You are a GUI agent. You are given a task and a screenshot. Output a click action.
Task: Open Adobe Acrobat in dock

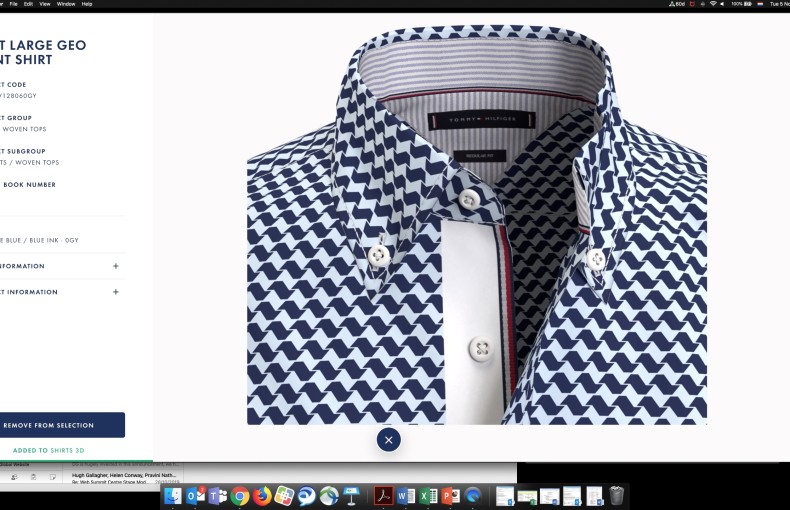point(382,496)
